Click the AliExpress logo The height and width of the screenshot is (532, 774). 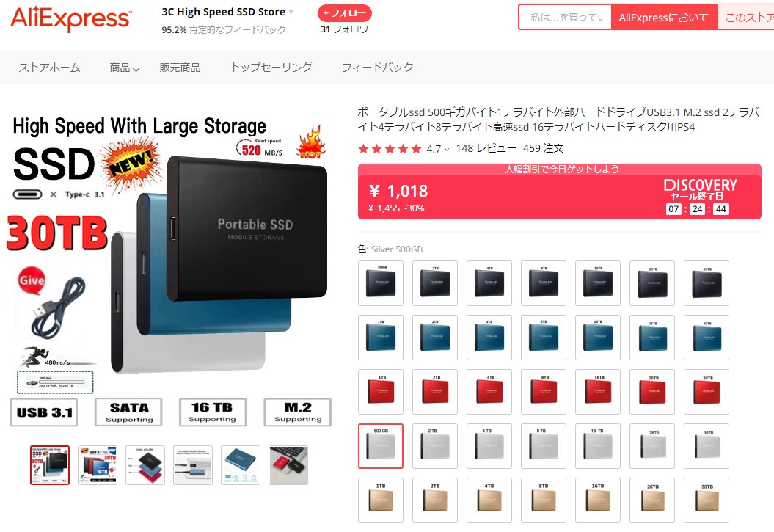70,19
